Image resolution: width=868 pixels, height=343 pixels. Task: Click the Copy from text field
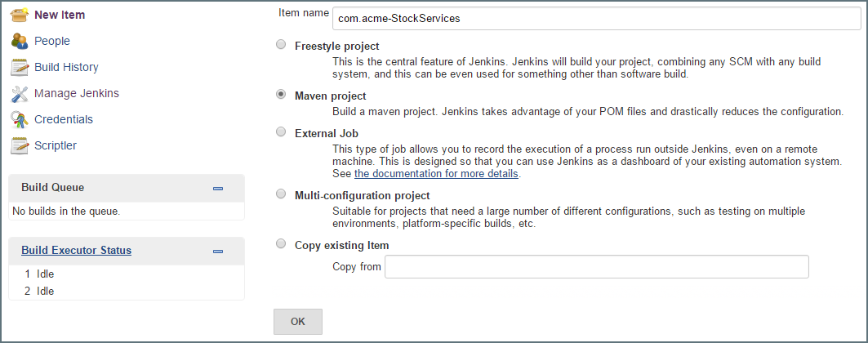(x=596, y=267)
